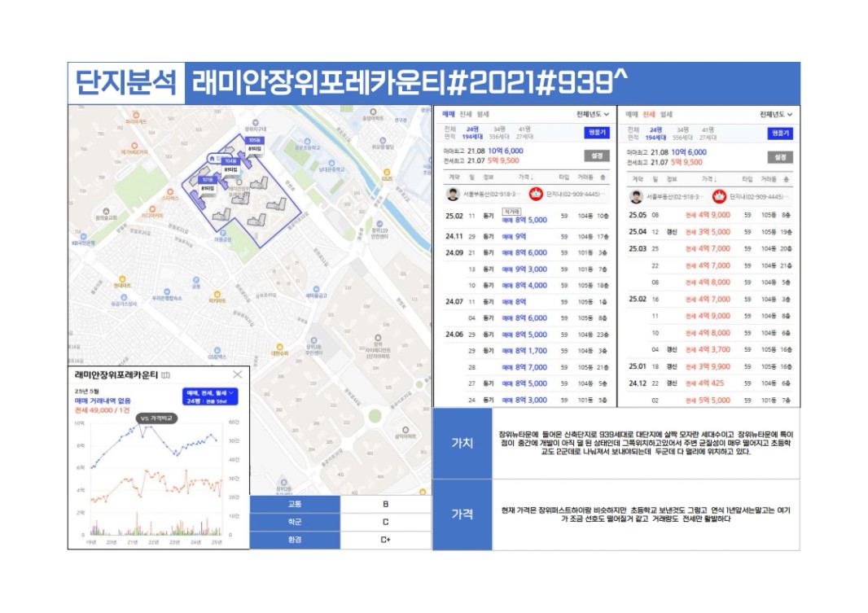Open 매매 8억 1,700 transaction row
The image size is (868, 613).
[x=527, y=351]
